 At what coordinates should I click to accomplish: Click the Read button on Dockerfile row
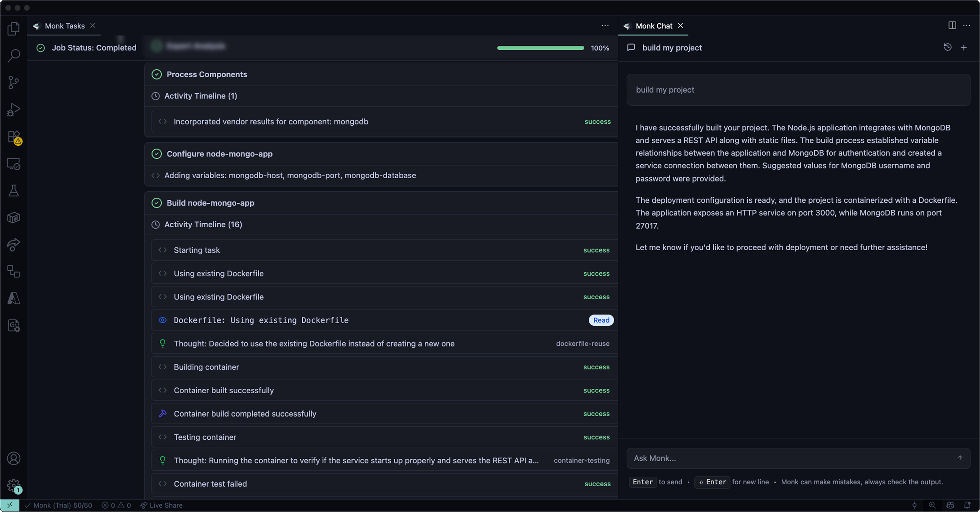(601, 320)
